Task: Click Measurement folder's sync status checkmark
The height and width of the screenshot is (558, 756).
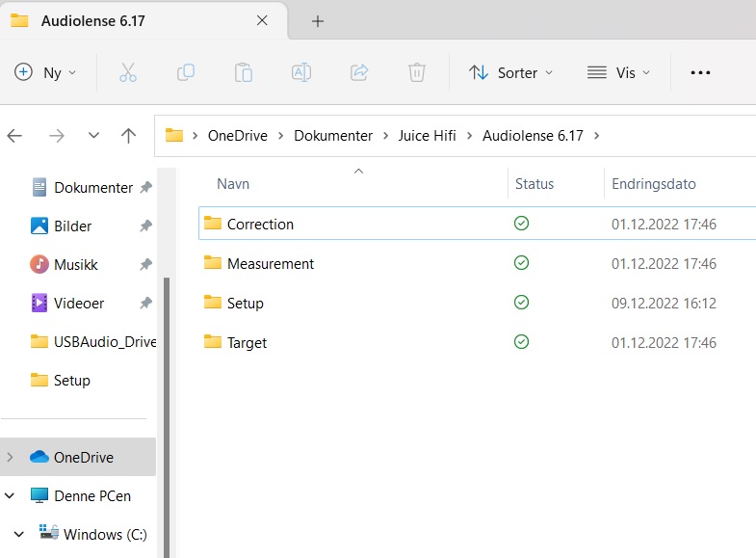Action: [521, 263]
